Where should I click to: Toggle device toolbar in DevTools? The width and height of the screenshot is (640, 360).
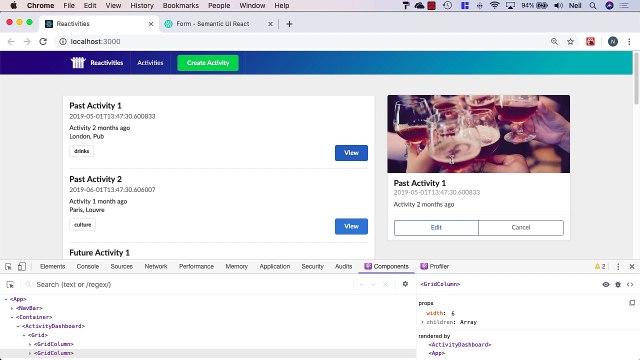[22, 267]
